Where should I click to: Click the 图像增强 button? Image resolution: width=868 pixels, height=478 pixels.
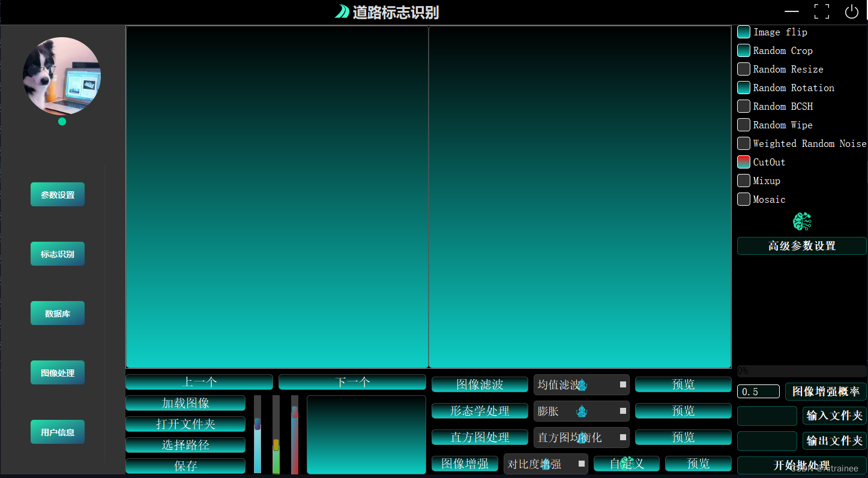pyautogui.click(x=465, y=464)
